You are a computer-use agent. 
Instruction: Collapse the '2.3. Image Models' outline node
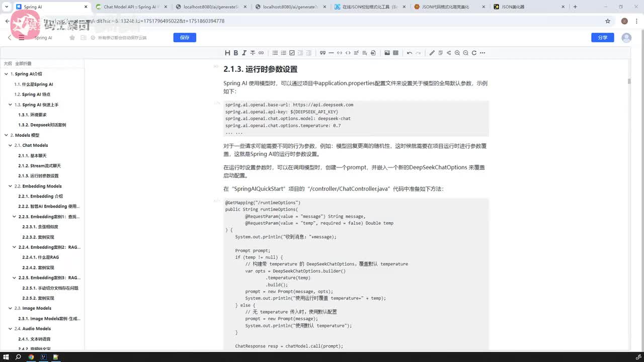pos(10,308)
